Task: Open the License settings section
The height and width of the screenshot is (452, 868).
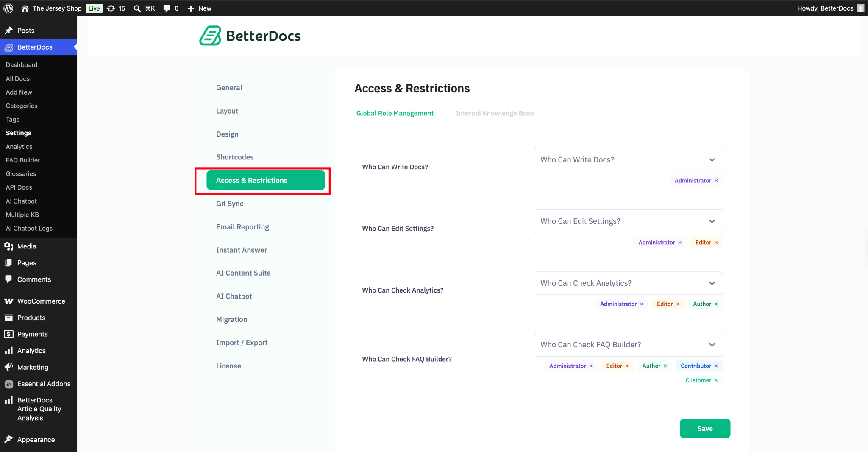Action: point(228,366)
